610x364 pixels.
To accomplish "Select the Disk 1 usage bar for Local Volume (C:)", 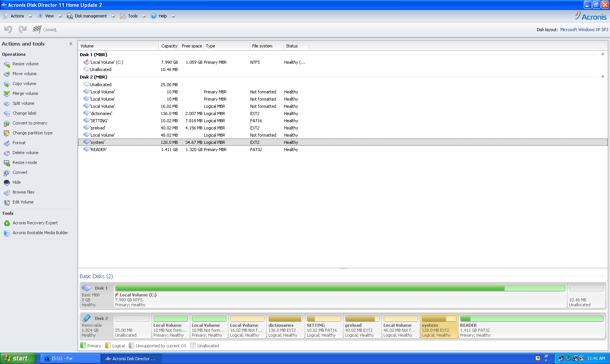I will coord(340,288).
